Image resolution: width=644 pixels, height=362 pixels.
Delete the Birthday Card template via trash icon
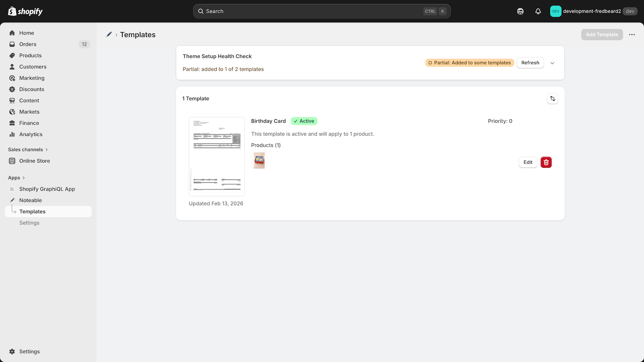coord(546,162)
